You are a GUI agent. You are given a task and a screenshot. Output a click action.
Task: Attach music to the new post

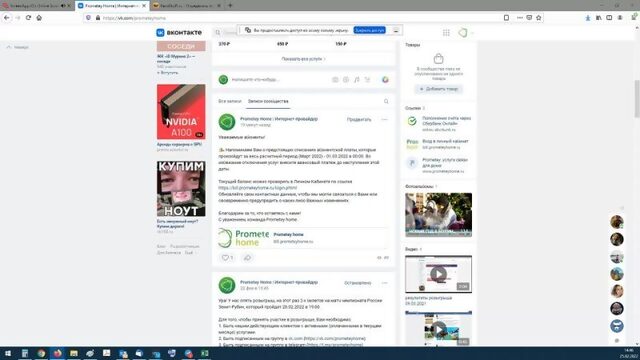[x=356, y=80]
